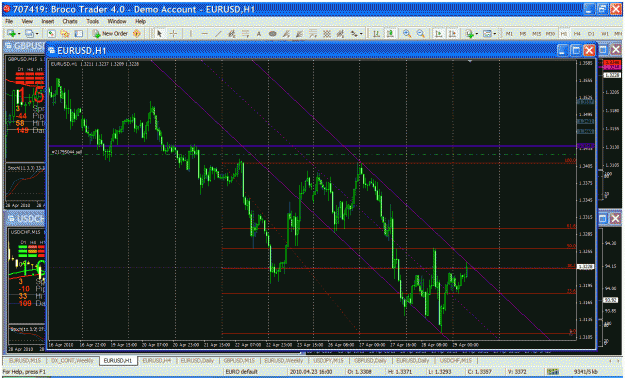Select the Vertical Line drawing tool
This screenshot has height=378, width=625.
point(191,34)
